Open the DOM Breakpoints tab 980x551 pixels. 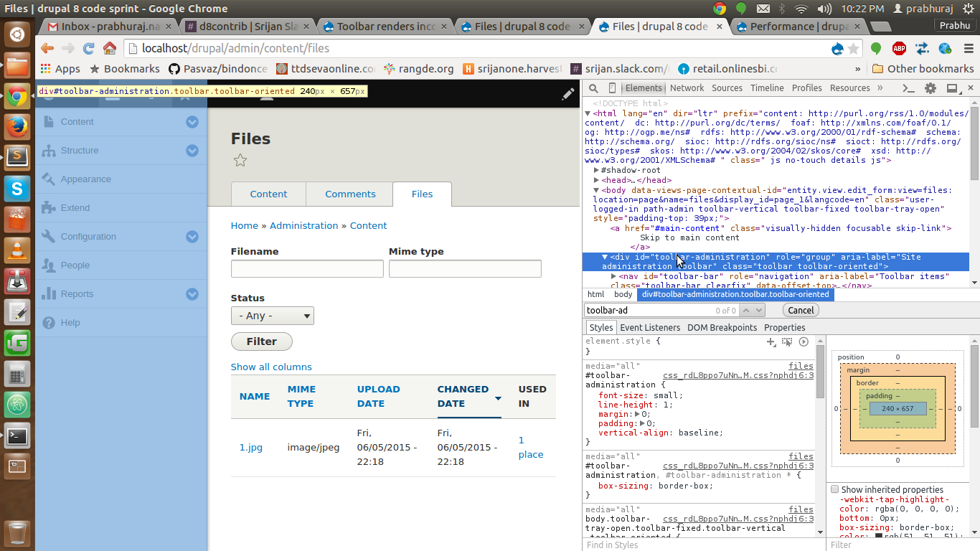(722, 328)
